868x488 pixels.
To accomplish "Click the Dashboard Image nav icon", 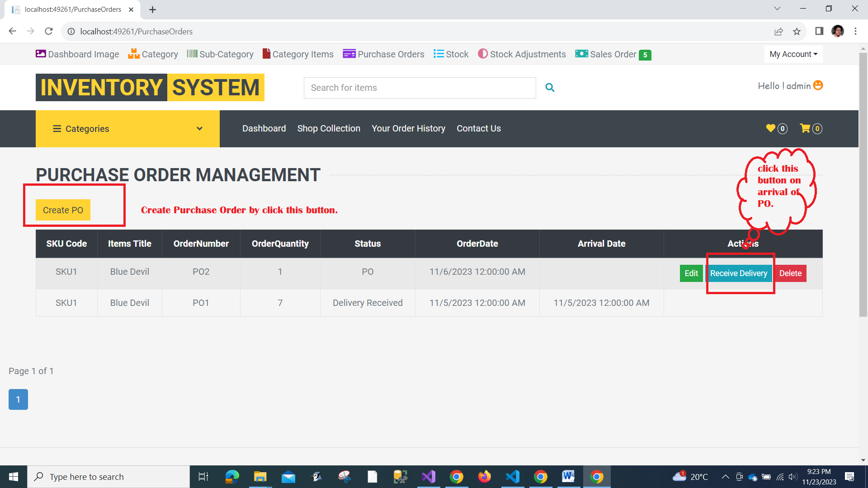I will point(41,54).
